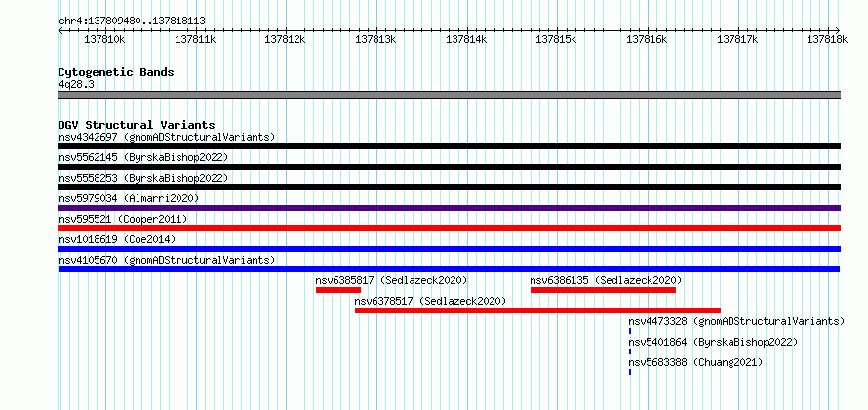This screenshot has width=868, height=410.
Task: Select the red bar under nsv6386135
Action: point(603,290)
